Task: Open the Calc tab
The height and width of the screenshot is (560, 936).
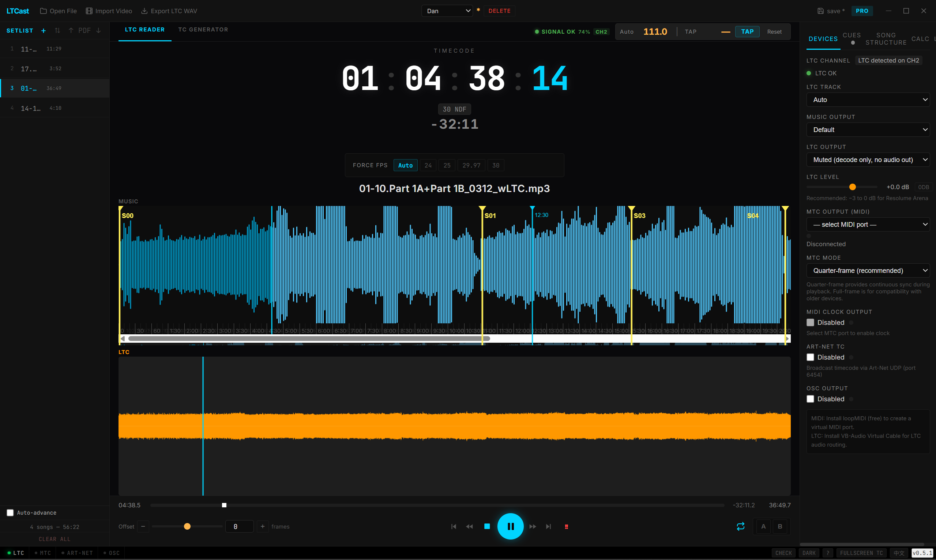Action: tap(920, 39)
